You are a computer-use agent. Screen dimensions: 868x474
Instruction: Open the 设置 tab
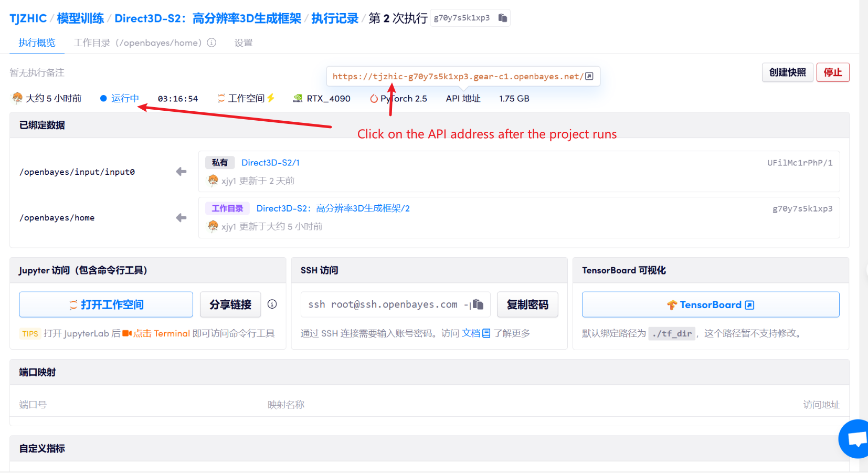(244, 43)
